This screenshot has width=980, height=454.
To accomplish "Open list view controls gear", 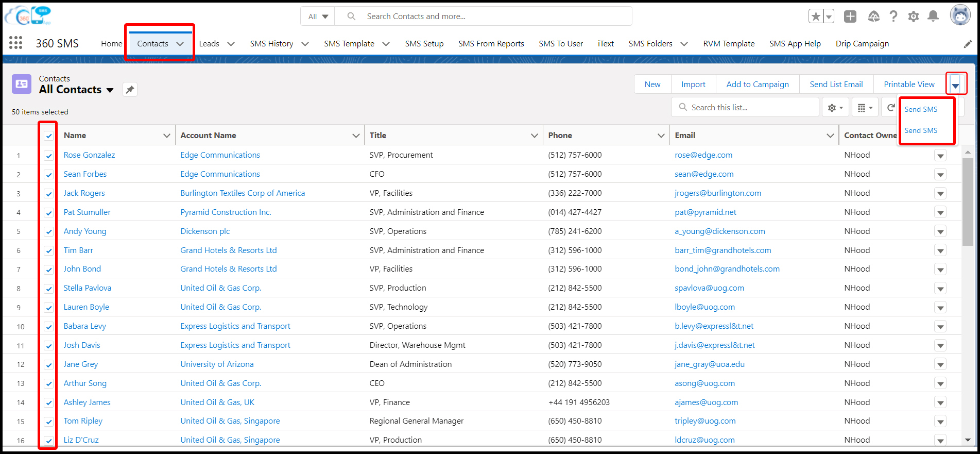I will (x=835, y=108).
